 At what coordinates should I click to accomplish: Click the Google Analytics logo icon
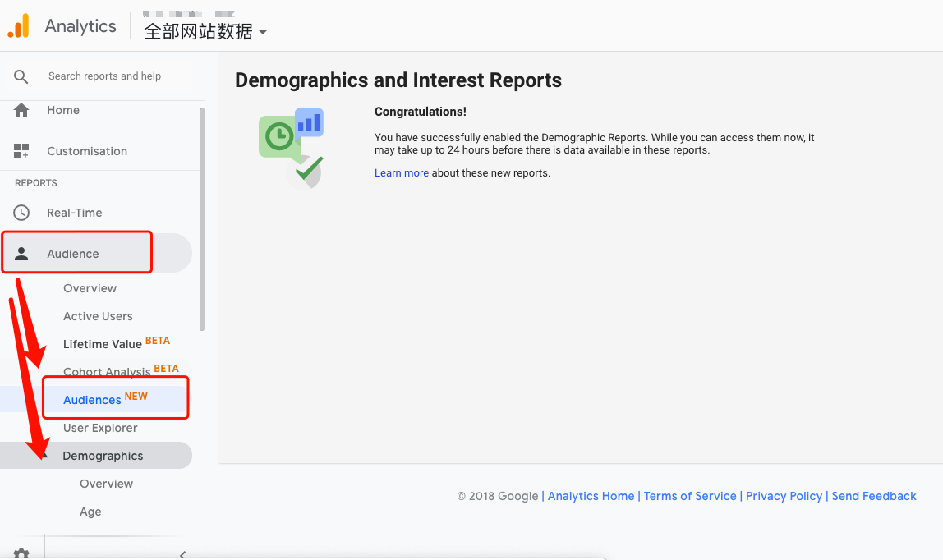click(x=19, y=25)
